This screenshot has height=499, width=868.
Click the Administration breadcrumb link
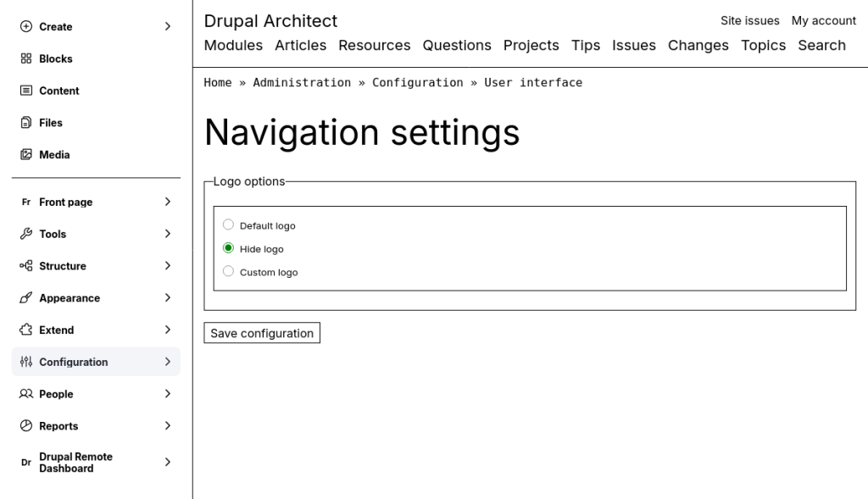302,82
